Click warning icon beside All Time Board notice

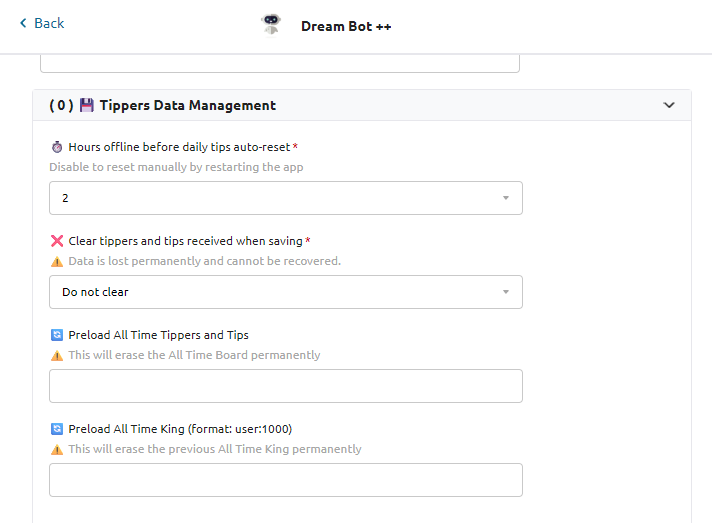coord(57,355)
